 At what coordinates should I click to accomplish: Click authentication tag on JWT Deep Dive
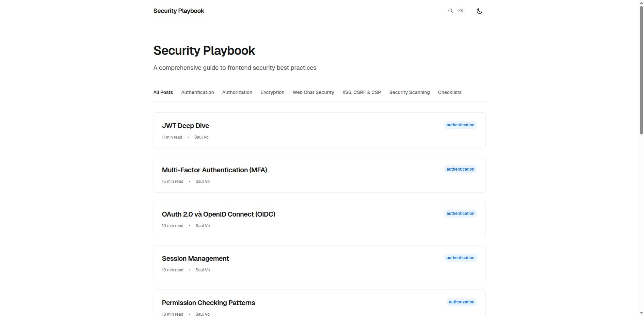point(460,125)
